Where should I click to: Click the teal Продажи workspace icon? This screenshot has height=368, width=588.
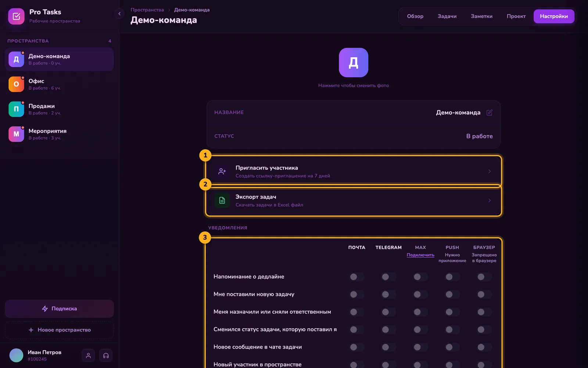(16, 109)
